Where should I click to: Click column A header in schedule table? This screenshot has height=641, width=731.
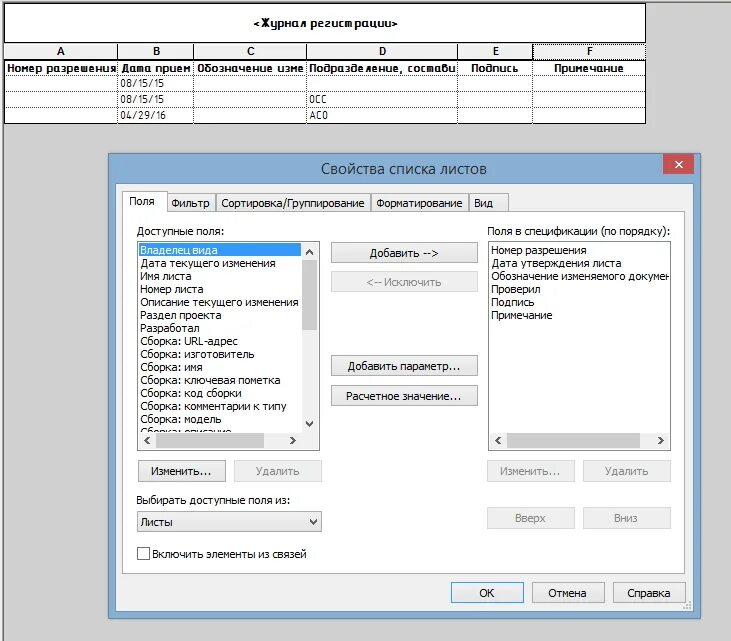tap(61, 51)
